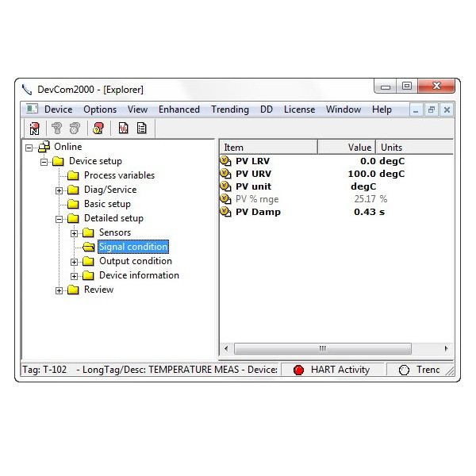
Task: Click the variable icon beside PV URV
Action: click(x=225, y=174)
